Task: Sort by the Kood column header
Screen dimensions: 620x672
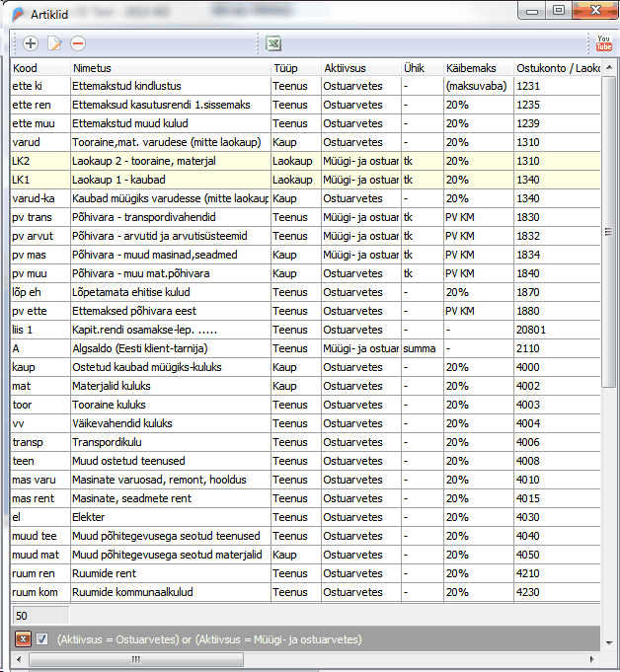Action: click(40, 68)
